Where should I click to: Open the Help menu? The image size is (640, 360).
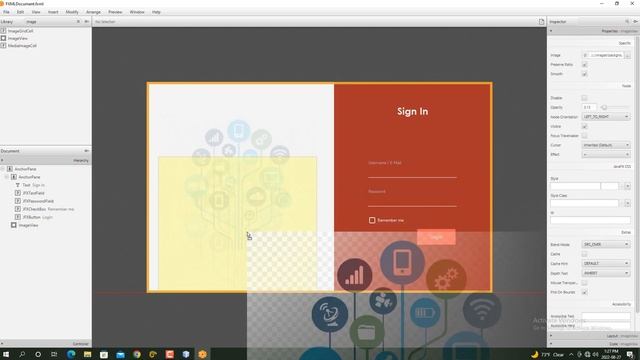pyautogui.click(x=156, y=12)
